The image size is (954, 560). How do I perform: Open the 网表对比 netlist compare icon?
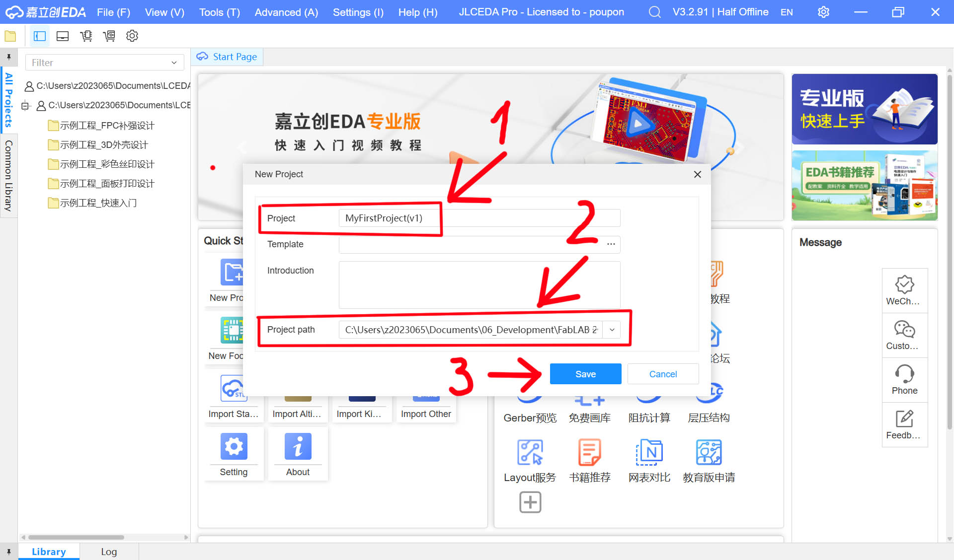coord(649,452)
